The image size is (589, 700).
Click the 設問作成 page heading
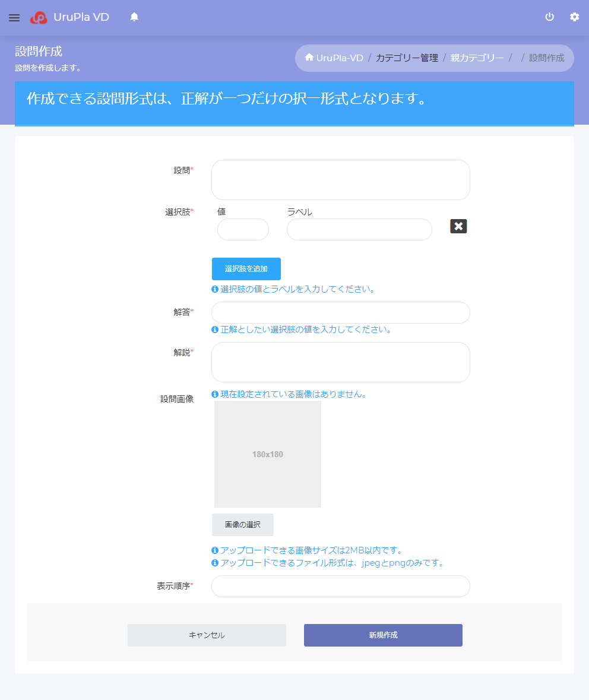point(39,51)
